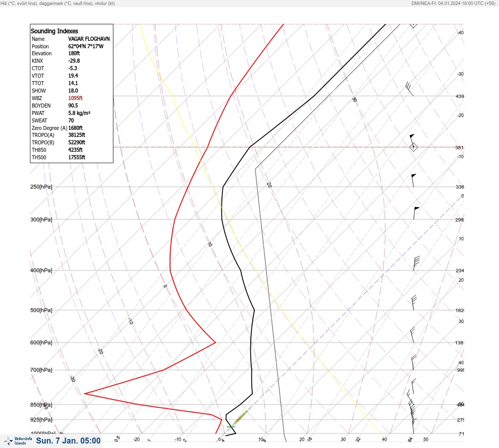This screenshot has width=499, height=448.
Task: Click the Elevation value 180ft
Action: [74, 53]
